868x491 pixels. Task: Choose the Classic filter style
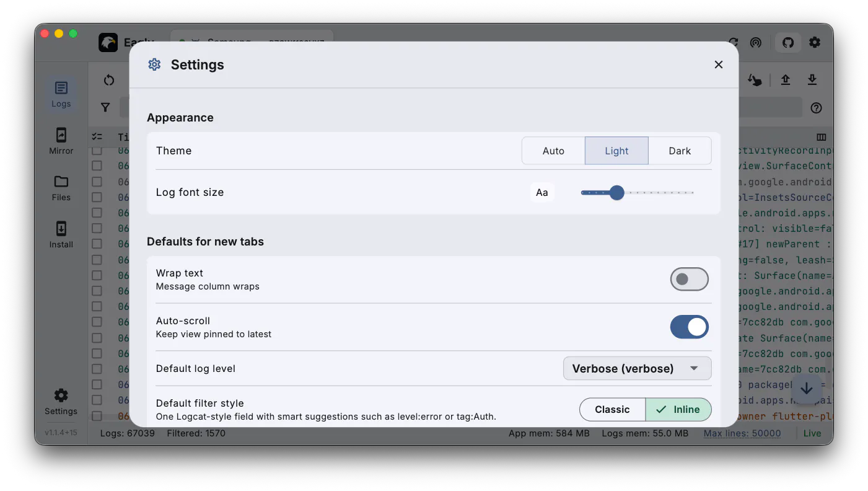click(612, 409)
